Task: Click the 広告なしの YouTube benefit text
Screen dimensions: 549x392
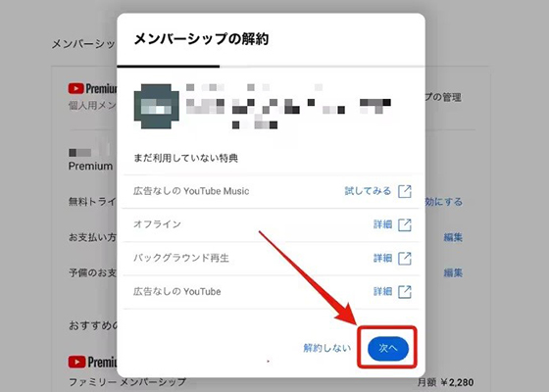Action: 176,291
